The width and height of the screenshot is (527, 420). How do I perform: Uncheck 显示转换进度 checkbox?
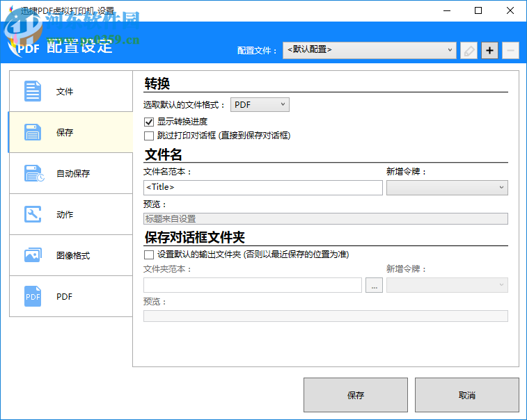coord(149,122)
